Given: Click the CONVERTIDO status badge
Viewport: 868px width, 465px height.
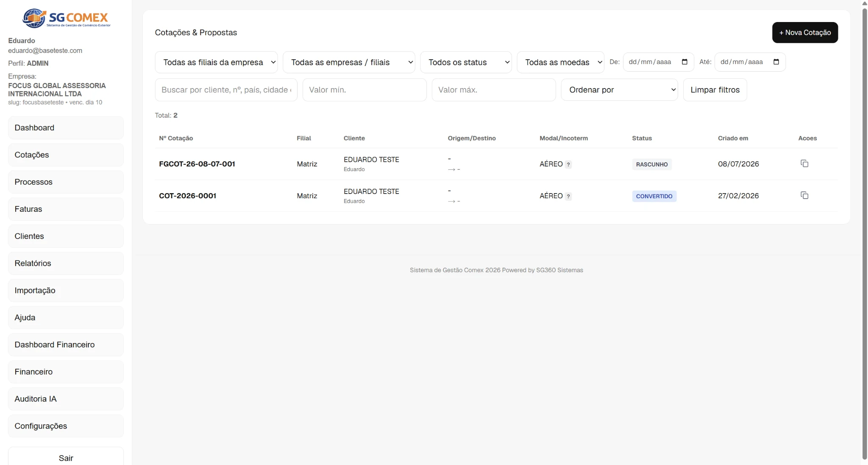Looking at the screenshot, I should [x=654, y=196].
